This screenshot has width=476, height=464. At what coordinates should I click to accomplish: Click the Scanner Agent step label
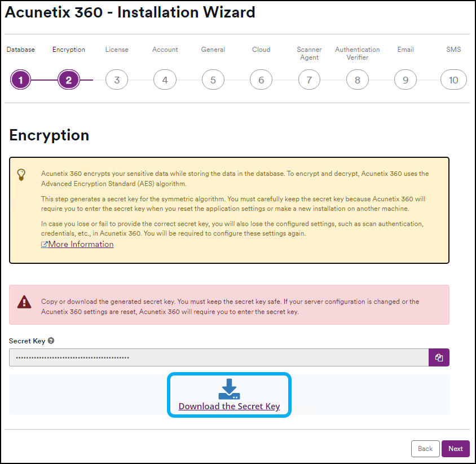coord(309,54)
